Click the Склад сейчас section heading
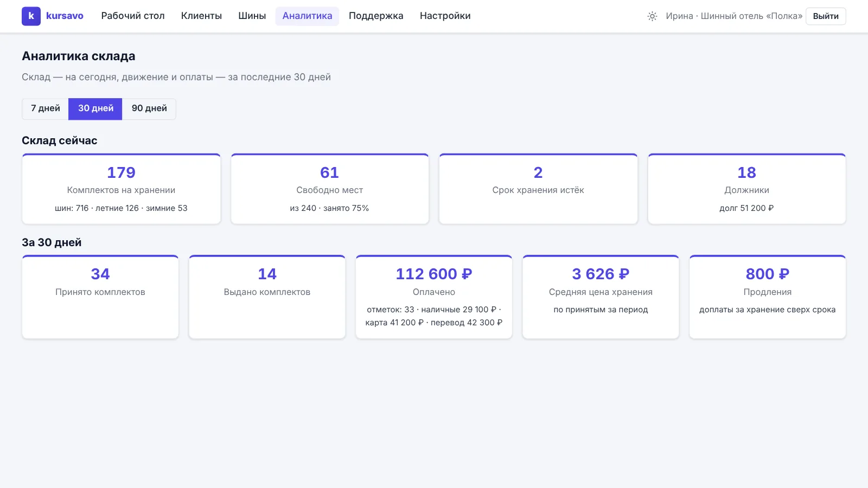The height and width of the screenshot is (488, 868). tap(60, 141)
